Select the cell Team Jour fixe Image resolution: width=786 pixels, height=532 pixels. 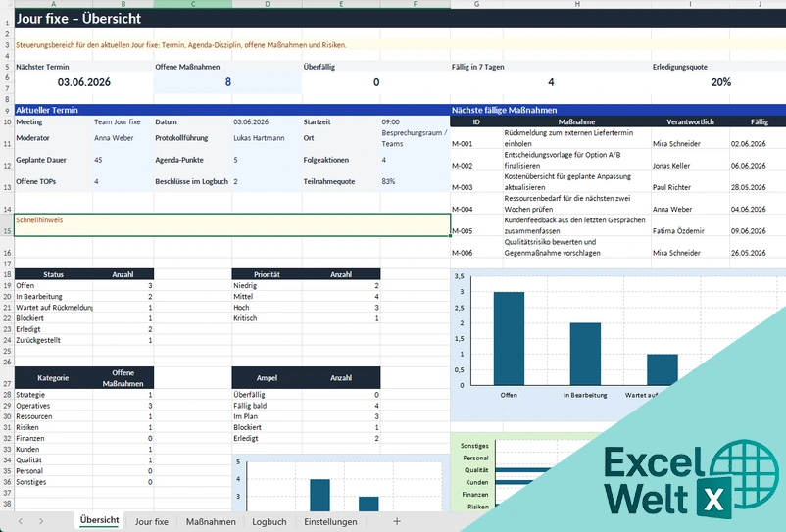(x=123, y=121)
